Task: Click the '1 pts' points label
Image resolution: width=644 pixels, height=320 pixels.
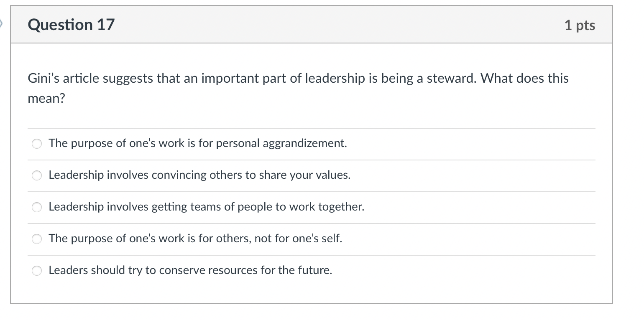Action: click(x=579, y=25)
